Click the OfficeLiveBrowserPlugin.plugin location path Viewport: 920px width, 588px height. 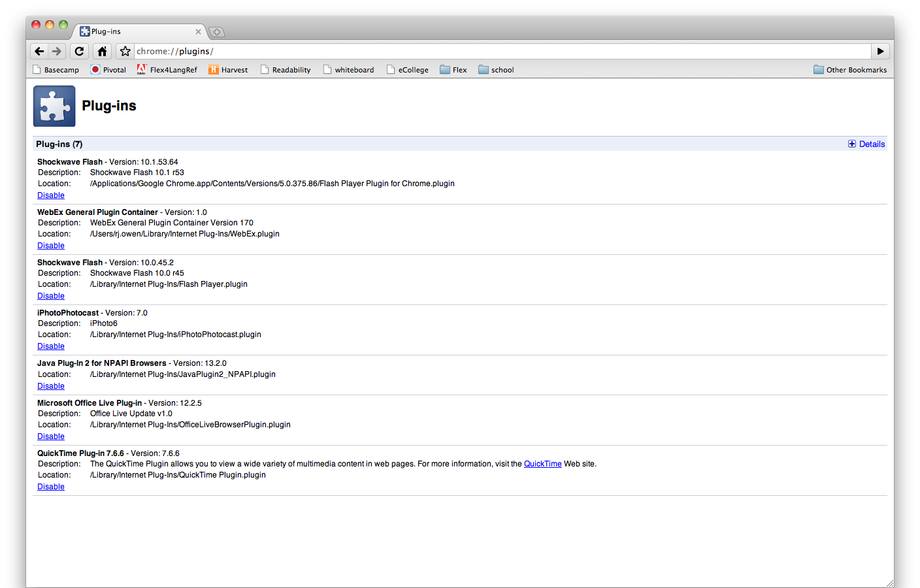pos(190,425)
